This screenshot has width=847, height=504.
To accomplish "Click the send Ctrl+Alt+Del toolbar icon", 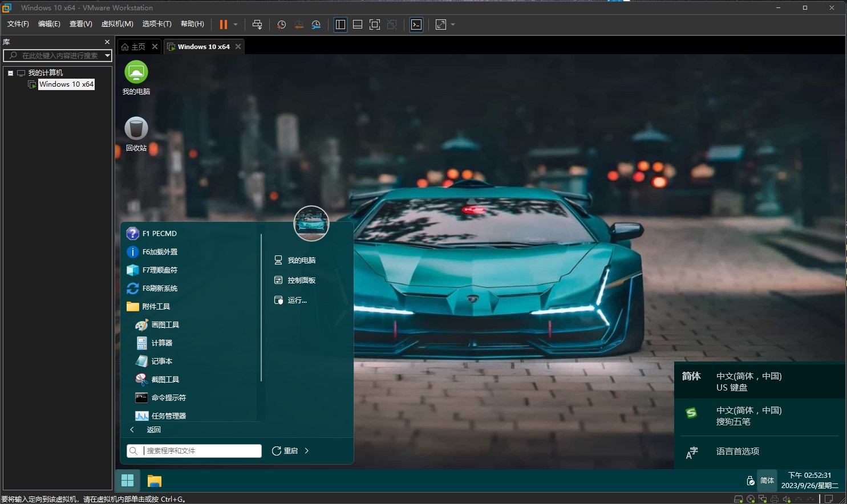I will click(257, 25).
